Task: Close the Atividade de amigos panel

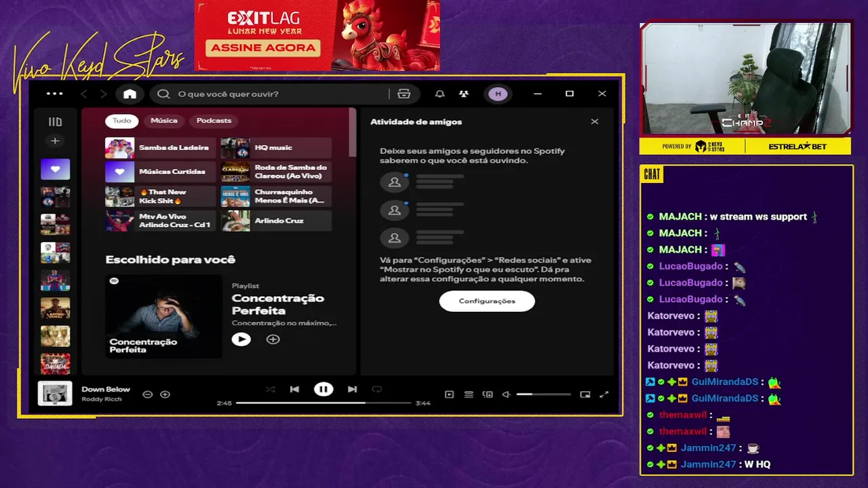Action: coord(595,122)
